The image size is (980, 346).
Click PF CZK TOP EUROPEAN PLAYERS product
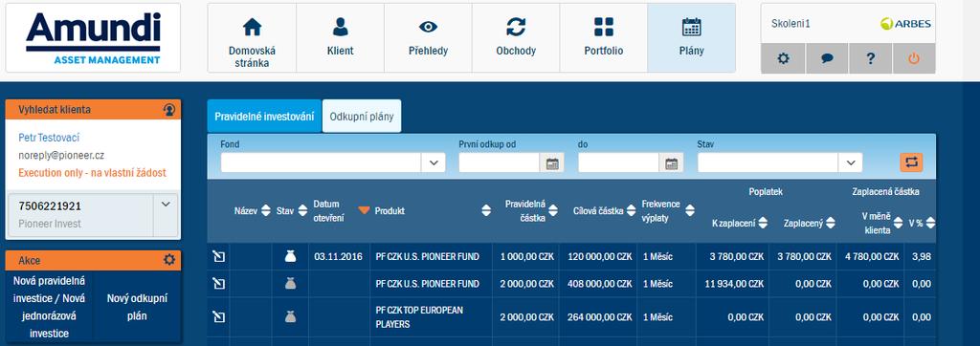419,317
